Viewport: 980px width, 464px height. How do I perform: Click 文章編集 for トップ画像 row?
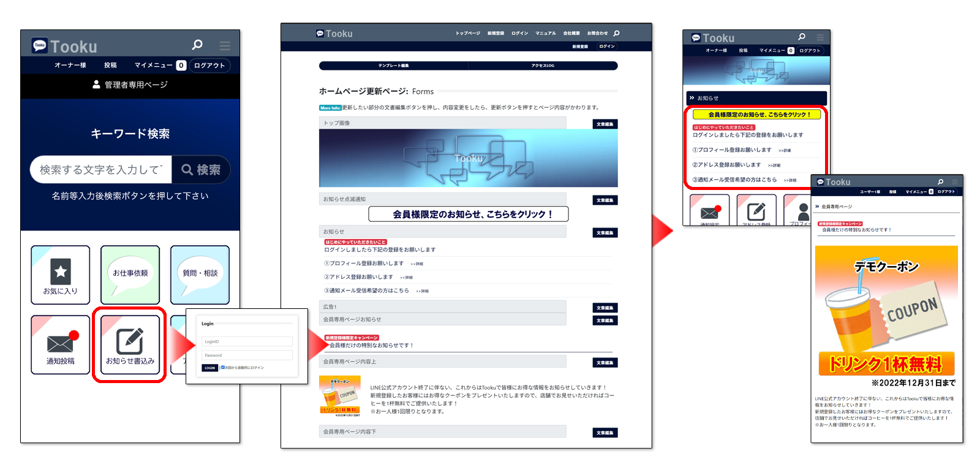click(x=605, y=124)
